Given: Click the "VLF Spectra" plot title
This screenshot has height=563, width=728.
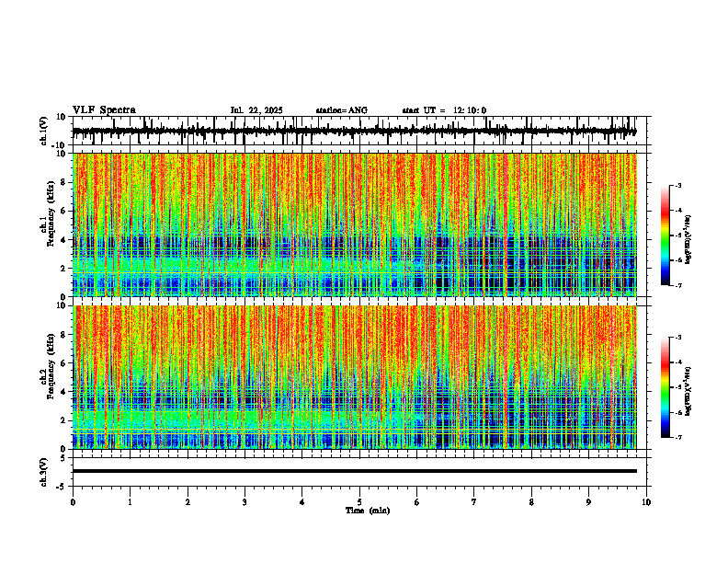Looking at the screenshot, I should (x=104, y=110).
